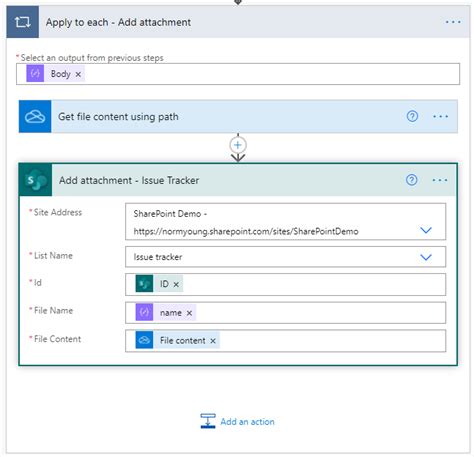The width and height of the screenshot is (474, 457).
Task: Click the name dynamic content token
Action: 165,313
